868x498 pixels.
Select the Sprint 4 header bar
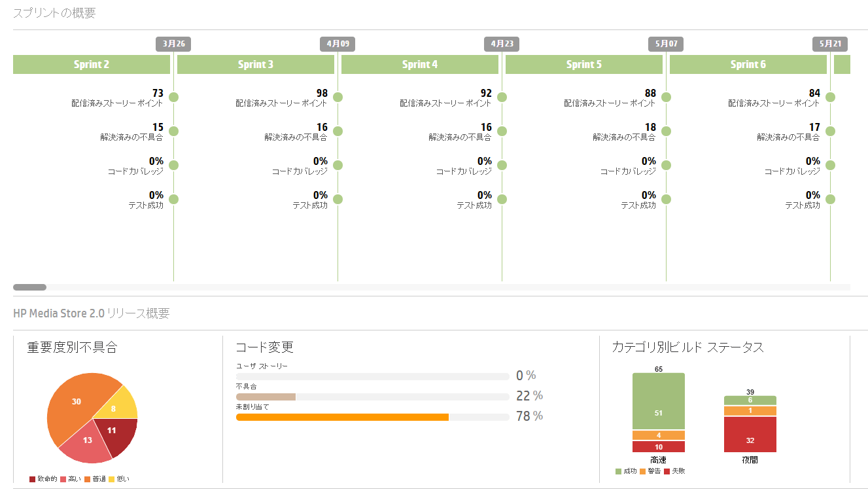[420, 64]
